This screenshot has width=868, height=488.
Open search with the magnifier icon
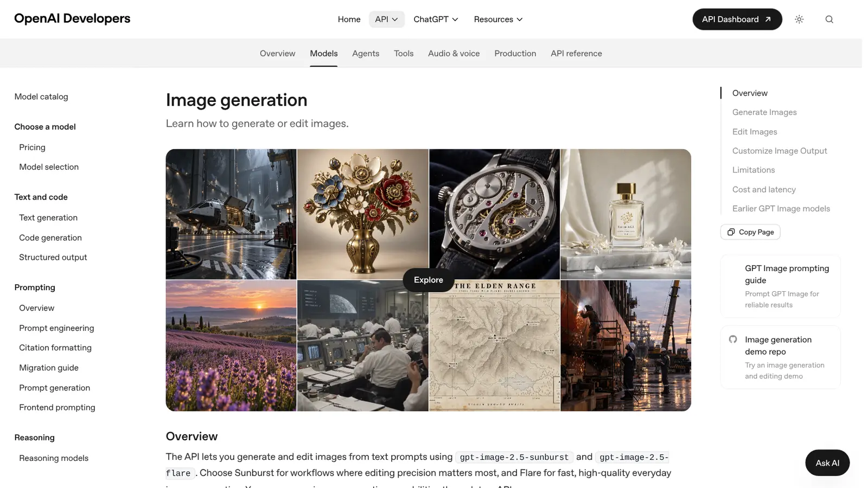(x=829, y=20)
